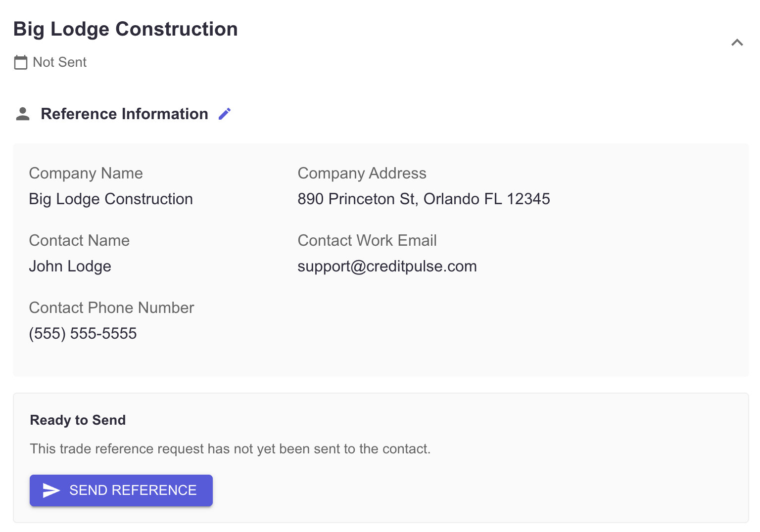Click the calendar icon beside Not Sent

click(x=21, y=62)
